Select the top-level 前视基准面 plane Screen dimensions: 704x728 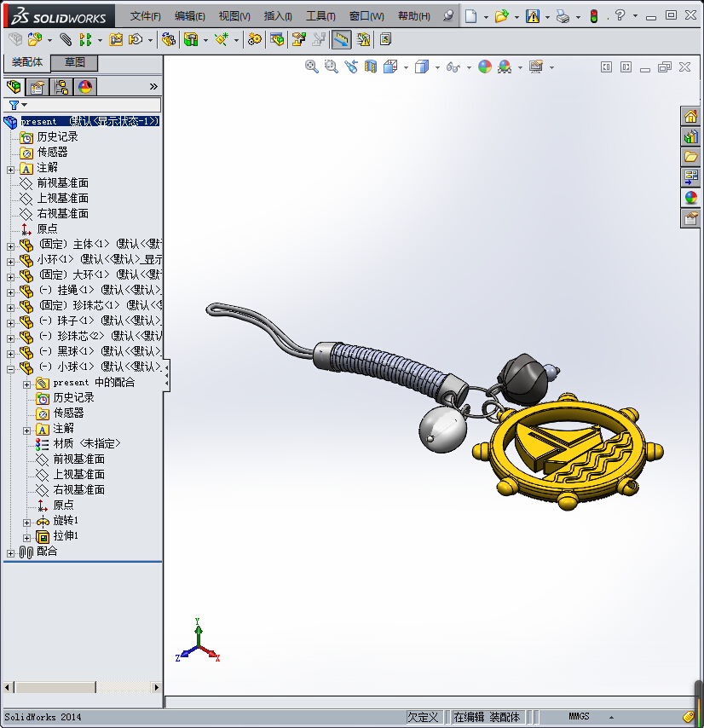pyautogui.click(x=63, y=183)
